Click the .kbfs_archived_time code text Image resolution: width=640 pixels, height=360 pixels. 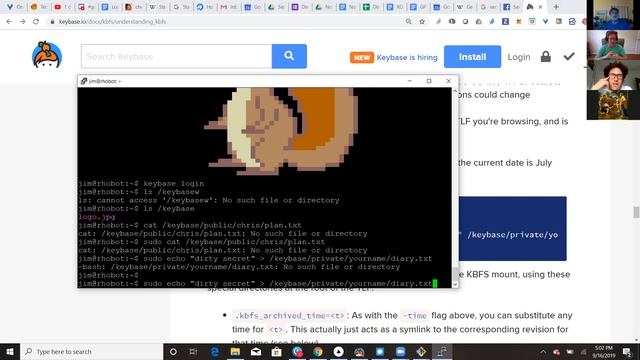pyautogui.click(x=289, y=316)
